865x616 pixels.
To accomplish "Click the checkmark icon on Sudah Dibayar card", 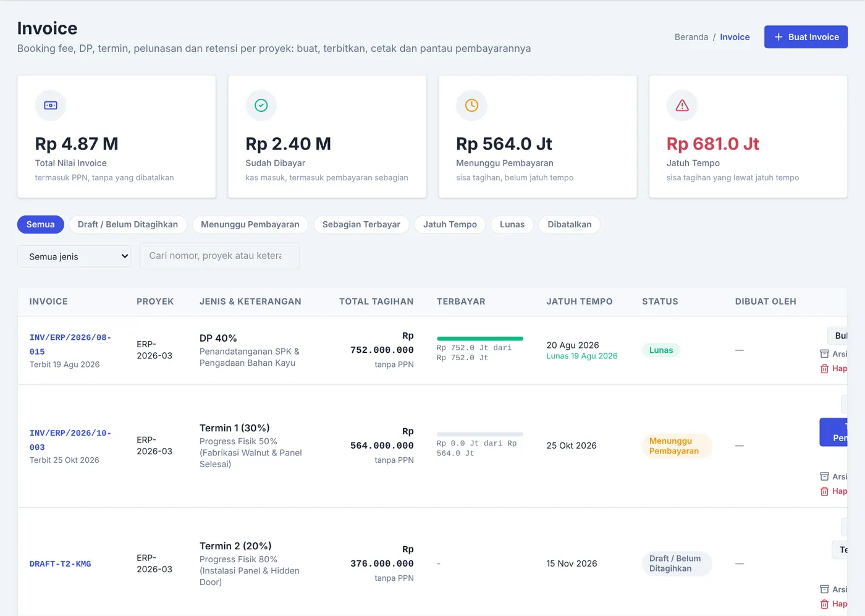I will [x=261, y=106].
